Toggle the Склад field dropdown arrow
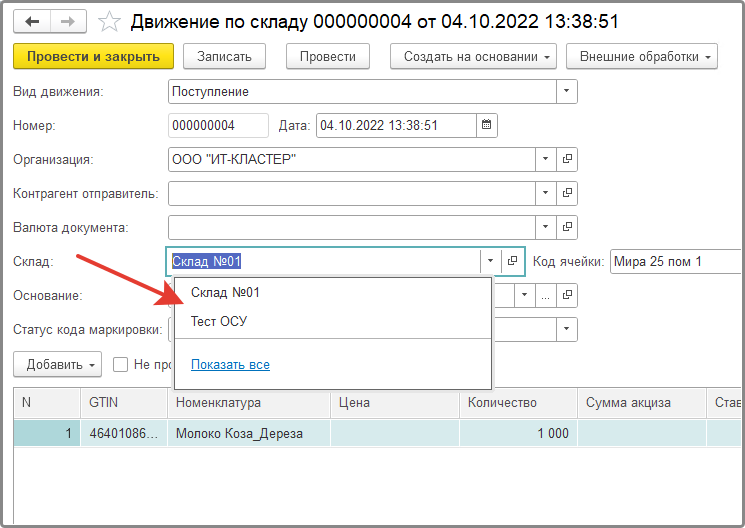Screen dimensions: 745x528 pos(490,261)
